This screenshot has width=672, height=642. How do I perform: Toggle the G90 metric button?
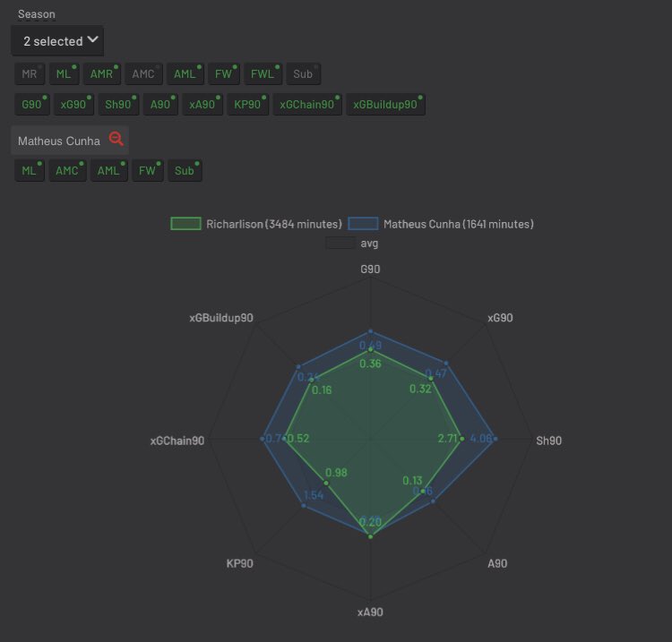32,105
